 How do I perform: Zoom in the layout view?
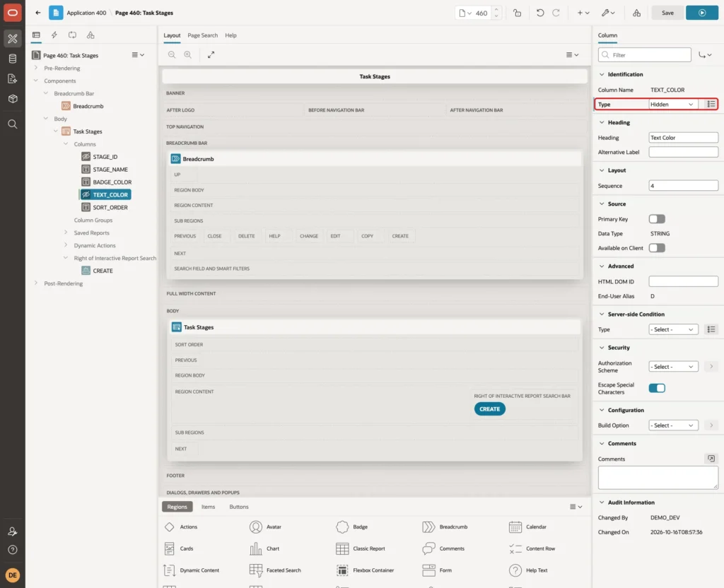coord(188,54)
